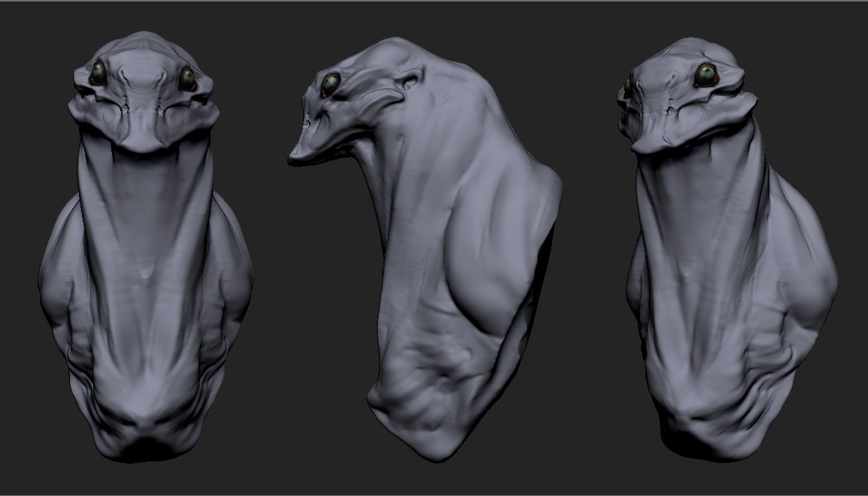Click the front-facing creature bust

(146, 246)
